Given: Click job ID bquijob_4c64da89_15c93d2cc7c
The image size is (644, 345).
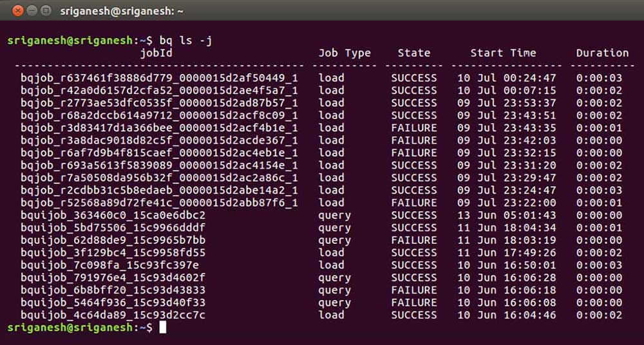Looking at the screenshot, I should (113, 315).
